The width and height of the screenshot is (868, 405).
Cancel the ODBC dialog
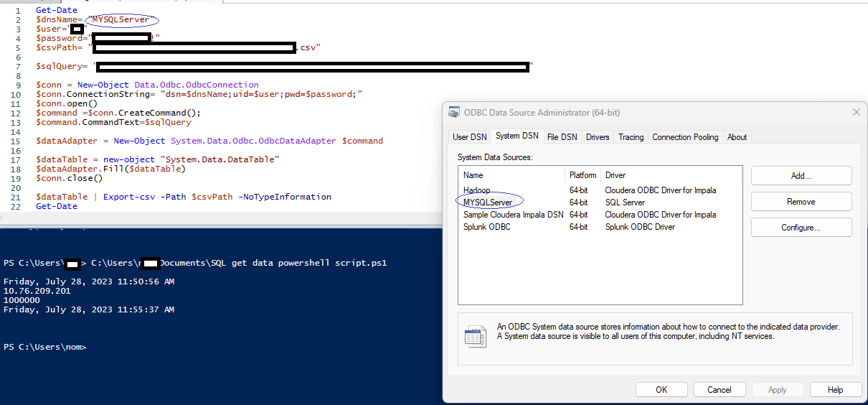coord(720,390)
